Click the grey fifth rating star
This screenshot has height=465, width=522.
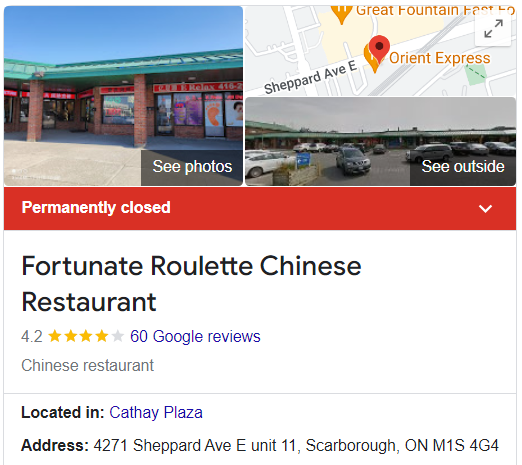click(x=117, y=336)
